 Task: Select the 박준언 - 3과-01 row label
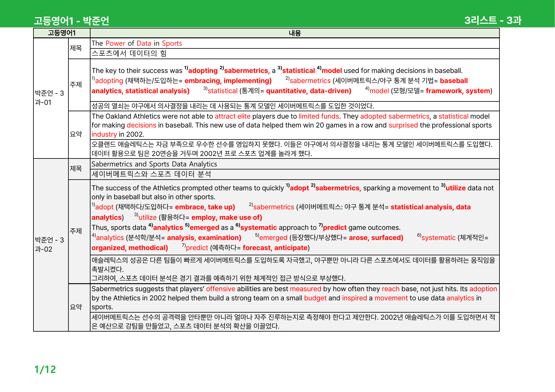(x=51, y=98)
